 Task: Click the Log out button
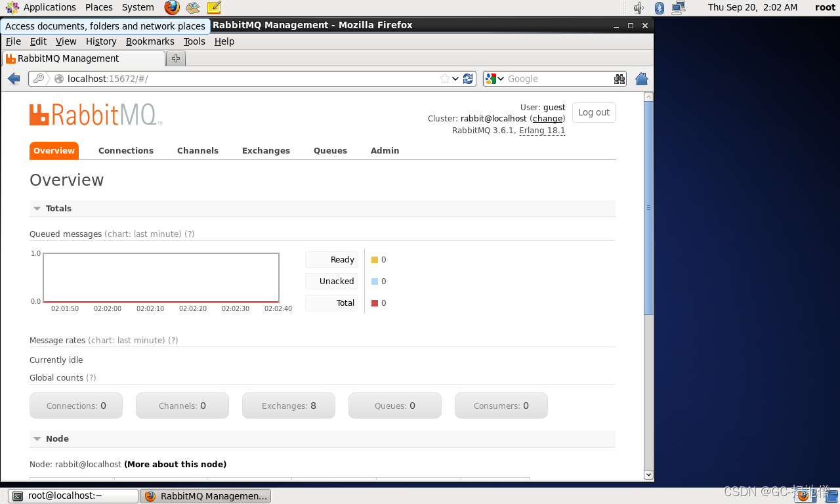point(594,112)
